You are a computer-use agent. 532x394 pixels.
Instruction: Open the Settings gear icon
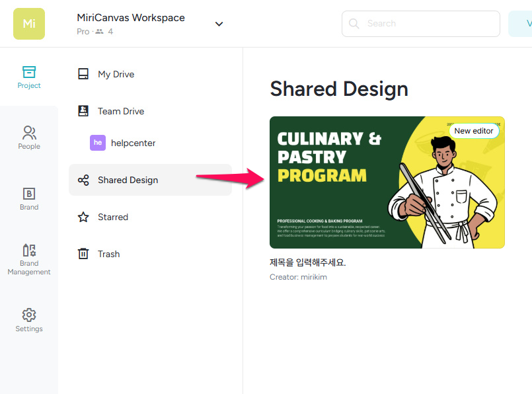(29, 315)
